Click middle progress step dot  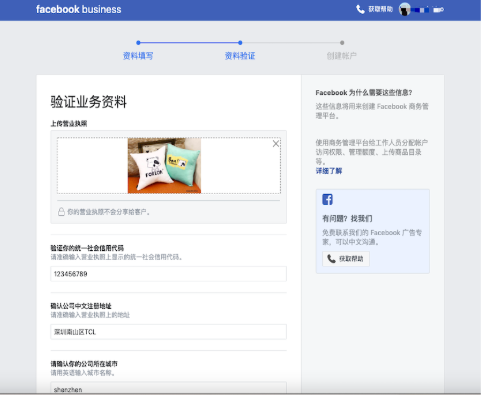(x=240, y=43)
